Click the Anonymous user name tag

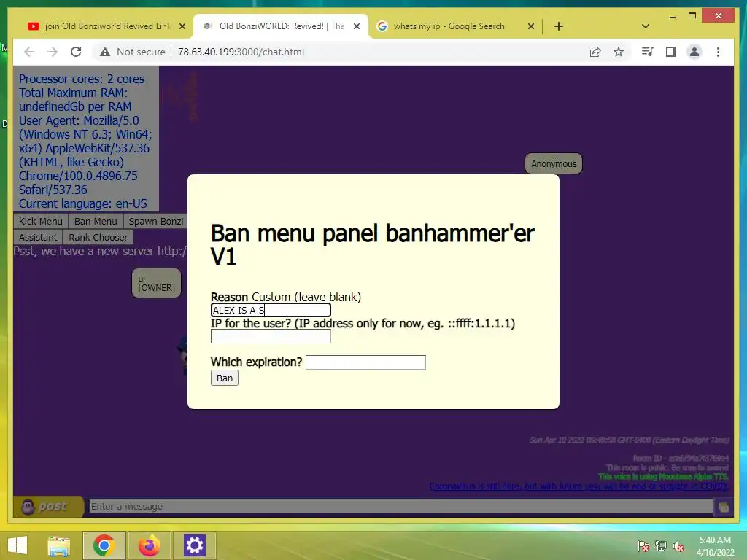tap(554, 163)
